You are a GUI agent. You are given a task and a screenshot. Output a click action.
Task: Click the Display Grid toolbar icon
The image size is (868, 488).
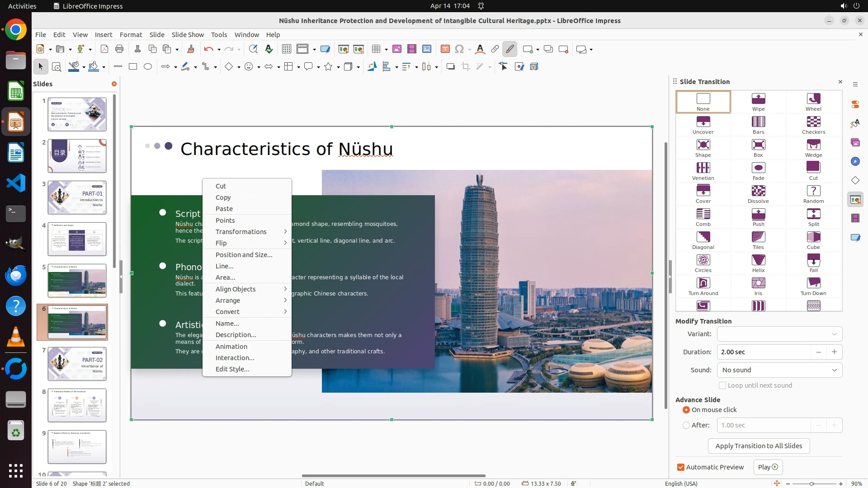pyautogui.click(x=286, y=49)
